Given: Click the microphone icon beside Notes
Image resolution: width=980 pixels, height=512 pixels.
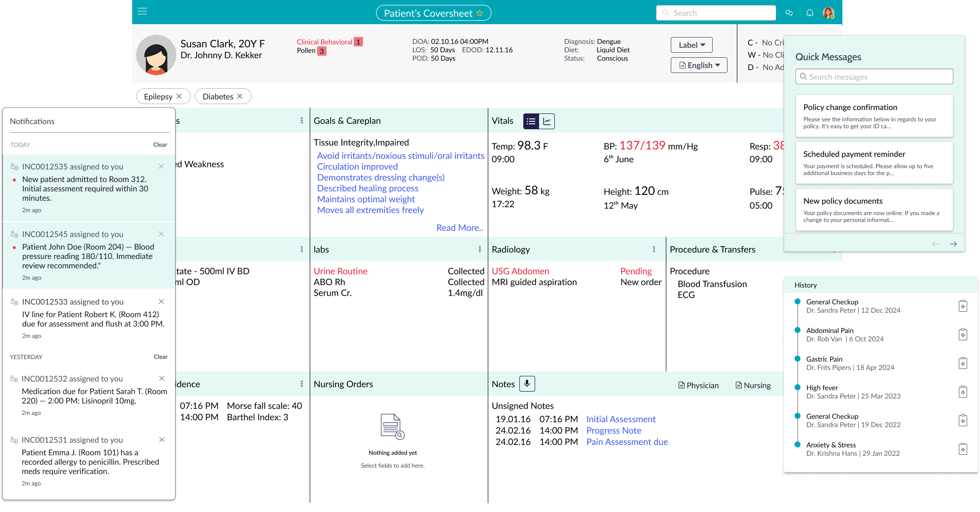Looking at the screenshot, I should (527, 384).
